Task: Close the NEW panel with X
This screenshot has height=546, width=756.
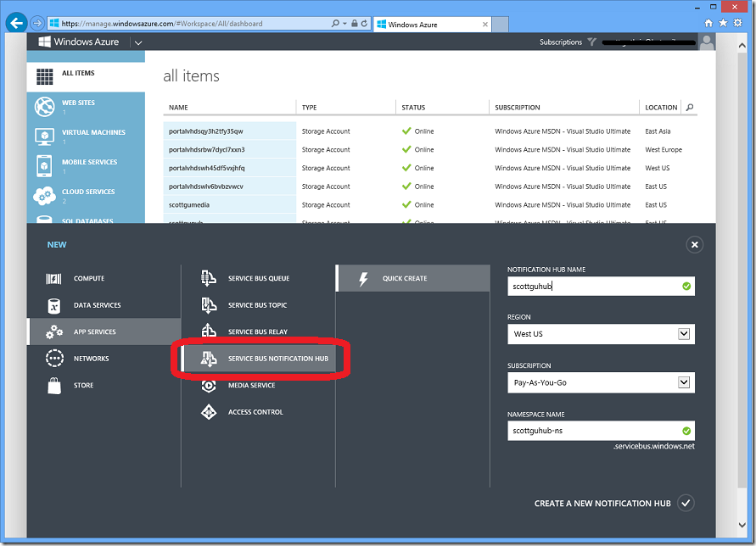Action: pos(694,245)
